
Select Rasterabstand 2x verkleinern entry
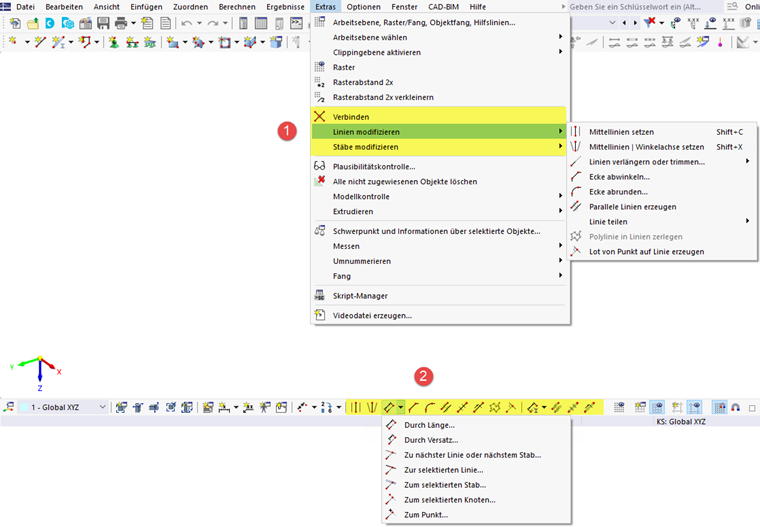tap(440, 97)
